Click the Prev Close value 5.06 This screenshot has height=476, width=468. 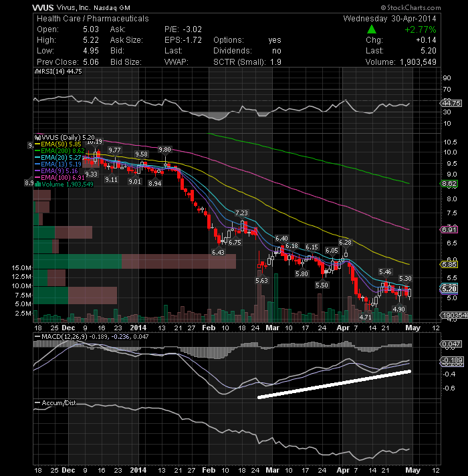[x=91, y=62]
